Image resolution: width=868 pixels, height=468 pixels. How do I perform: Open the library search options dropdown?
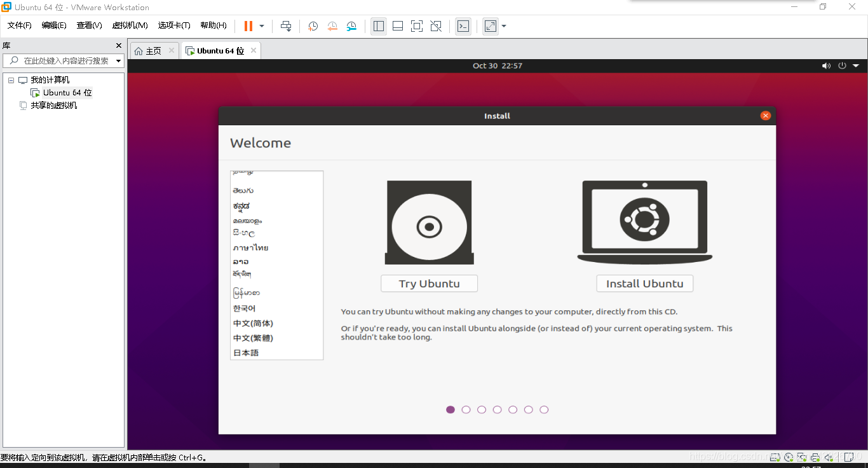118,61
